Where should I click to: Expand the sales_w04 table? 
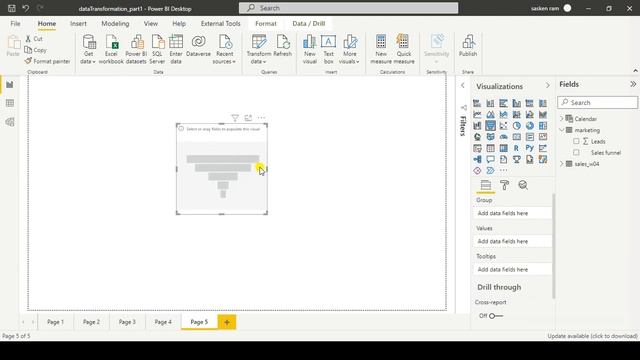[x=562, y=164]
